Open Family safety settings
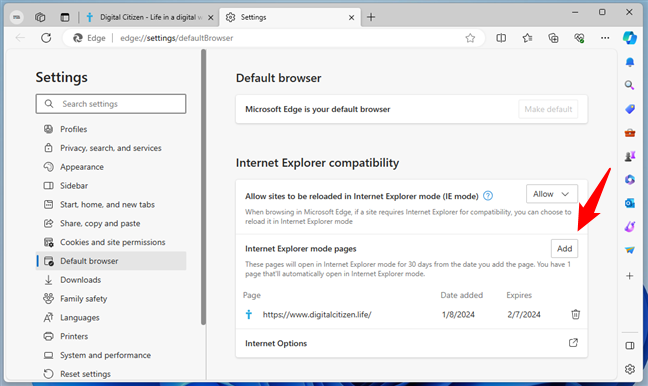648x386 pixels. [111, 299]
